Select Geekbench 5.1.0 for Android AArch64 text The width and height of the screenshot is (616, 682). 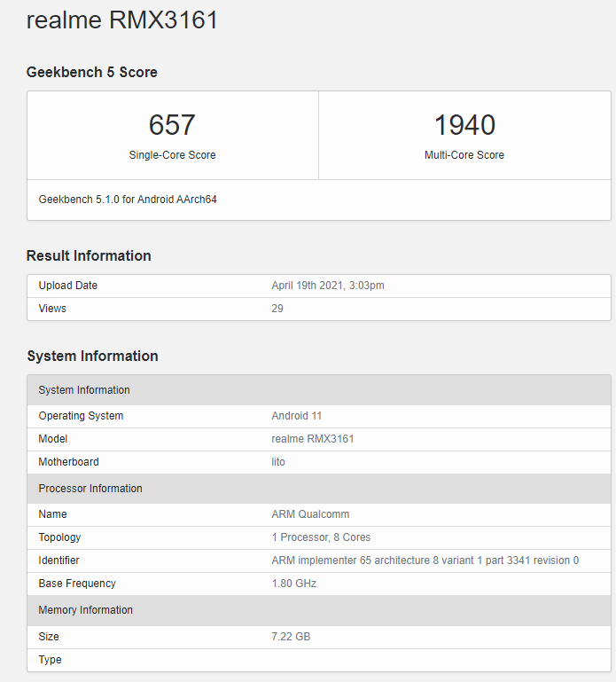[x=128, y=200]
